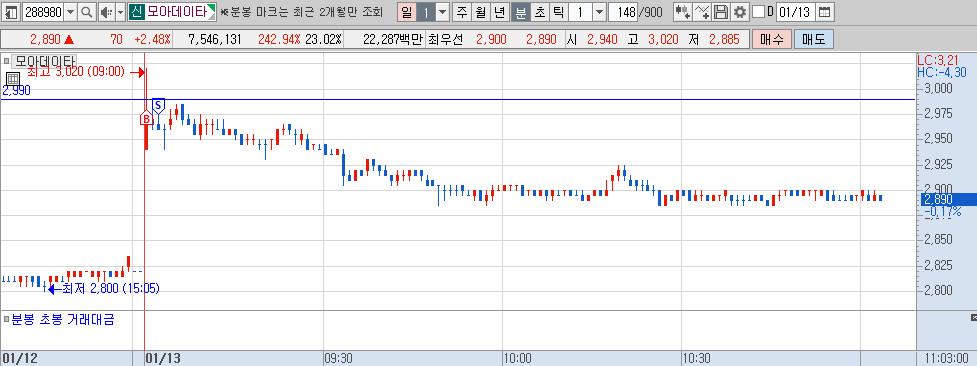Image resolution: width=977 pixels, height=366 pixels.
Task: Click the HC:-4.30 indicator text
Action: 941,72
